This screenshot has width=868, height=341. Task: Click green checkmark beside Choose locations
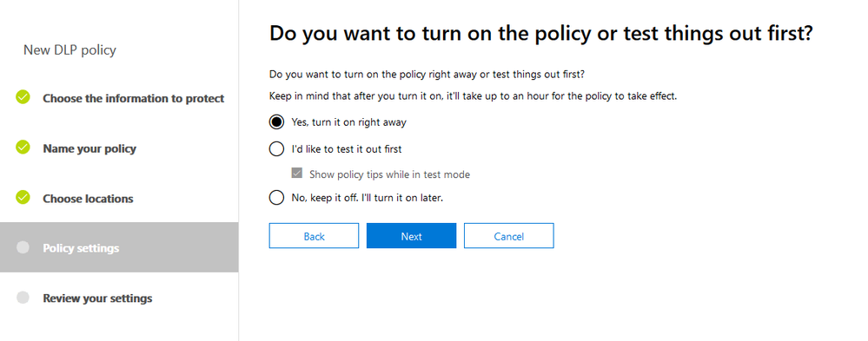pyautogui.click(x=23, y=197)
